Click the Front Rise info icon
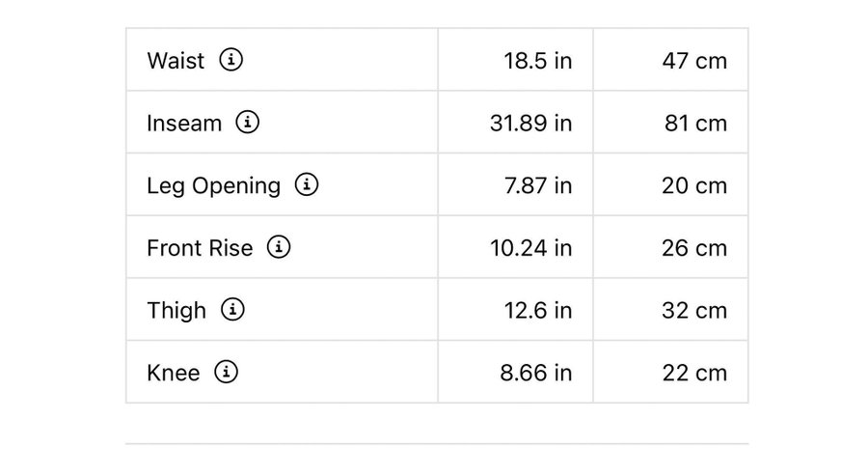This screenshot has width=868, height=475. 279,248
